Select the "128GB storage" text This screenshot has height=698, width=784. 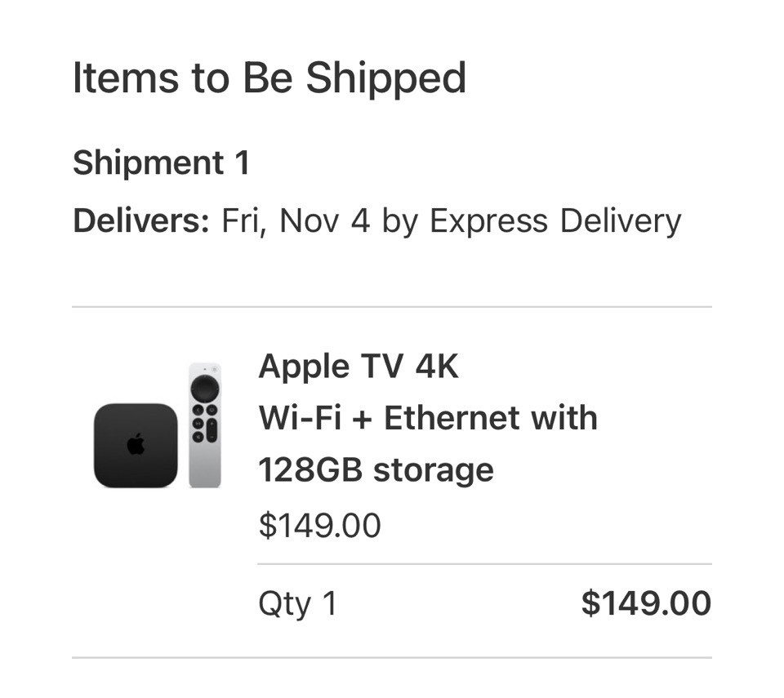[376, 469]
